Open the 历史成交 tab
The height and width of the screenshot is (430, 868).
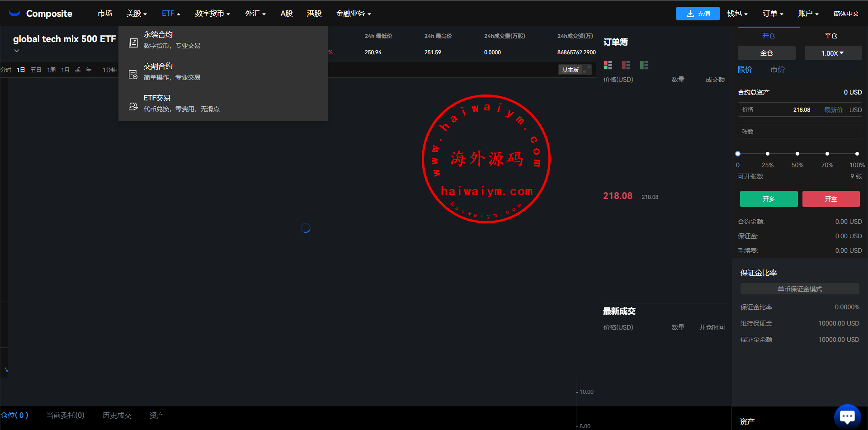117,415
